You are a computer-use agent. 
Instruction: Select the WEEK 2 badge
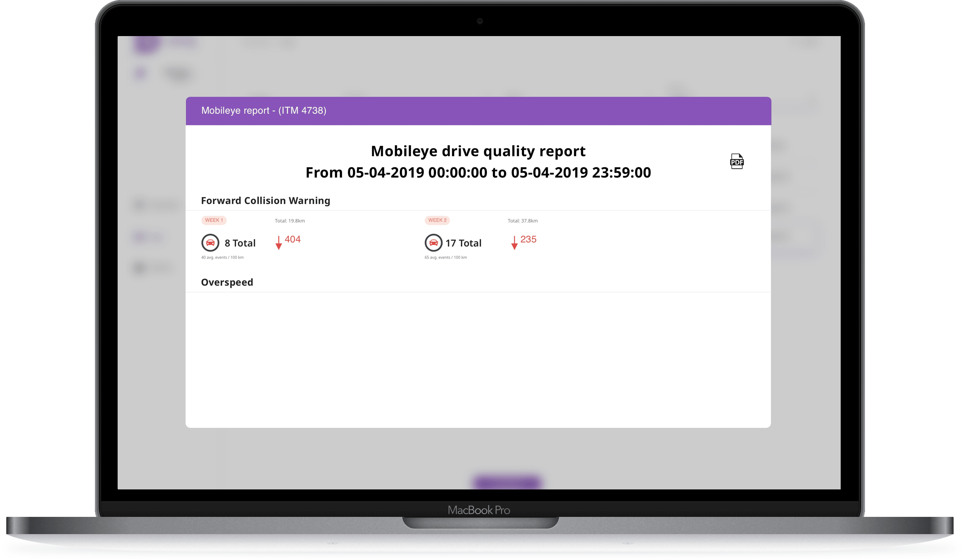point(437,220)
